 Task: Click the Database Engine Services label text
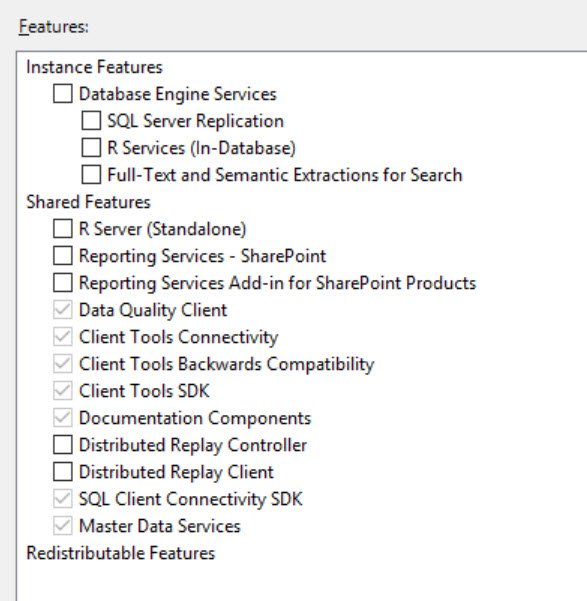coord(178,94)
